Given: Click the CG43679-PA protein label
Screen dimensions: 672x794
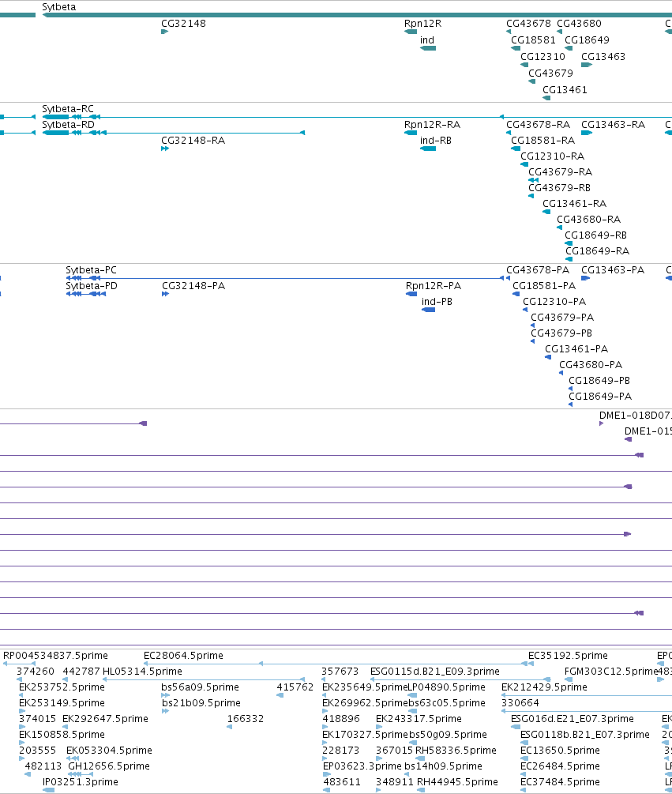Looking at the screenshot, I should [x=562, y=317].
